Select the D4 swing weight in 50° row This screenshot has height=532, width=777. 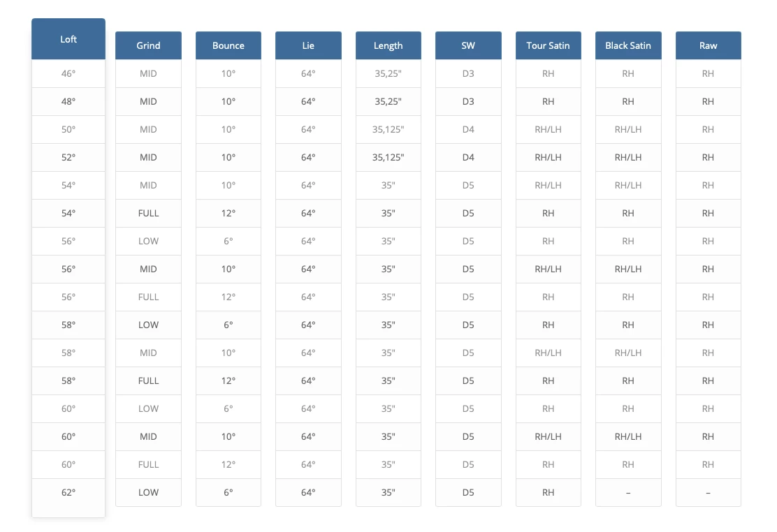pos(468,129)
